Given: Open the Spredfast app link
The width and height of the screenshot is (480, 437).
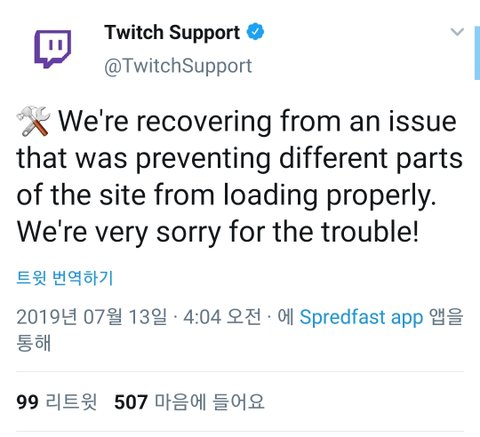Looking at the screenshot, I should 361,317.
